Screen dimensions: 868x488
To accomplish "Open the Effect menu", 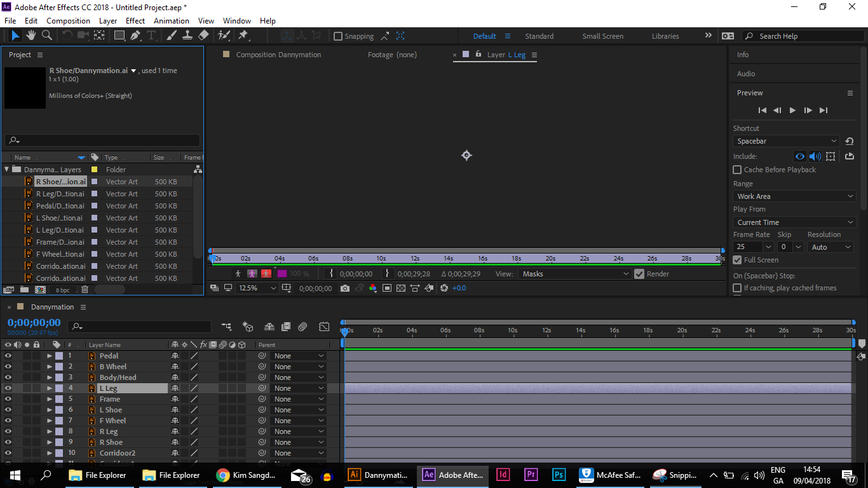I will point(135,20).
